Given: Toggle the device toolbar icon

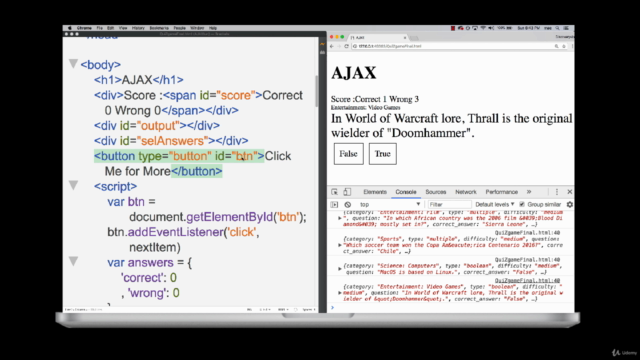Looking at the screenshot, I should (347, 192).
